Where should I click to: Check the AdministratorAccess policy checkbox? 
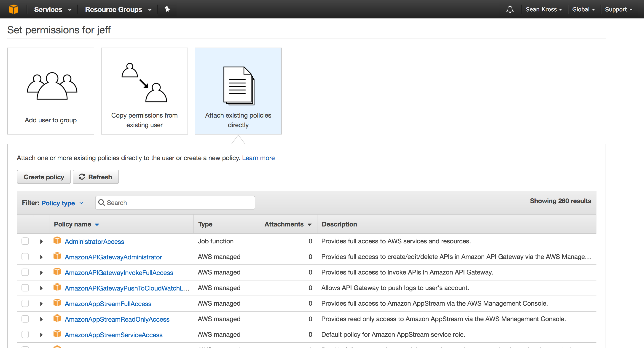(25, 241)
